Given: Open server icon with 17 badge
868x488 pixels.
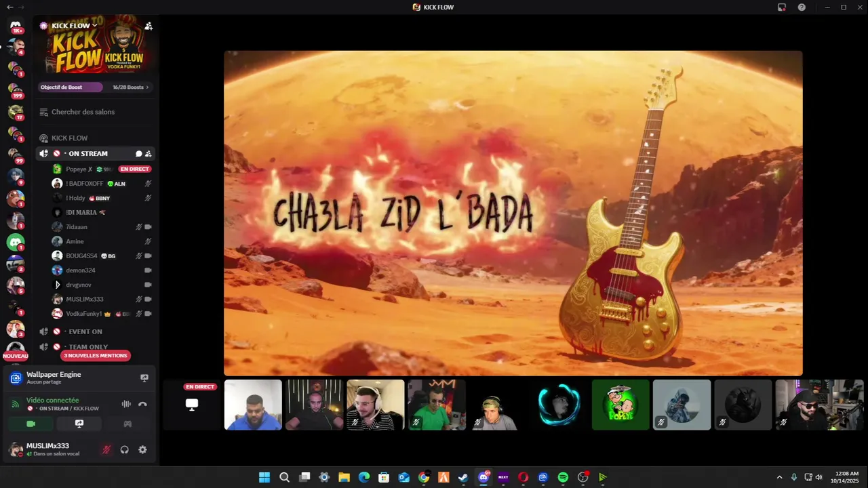Looking at the screenshot, I should coord(16,111).
